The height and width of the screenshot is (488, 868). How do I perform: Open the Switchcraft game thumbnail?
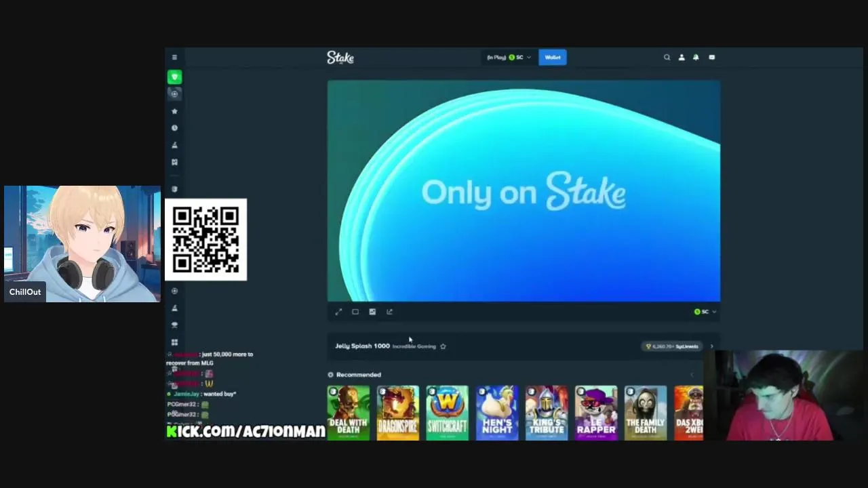pyautogui.click(x=448, y=413)
